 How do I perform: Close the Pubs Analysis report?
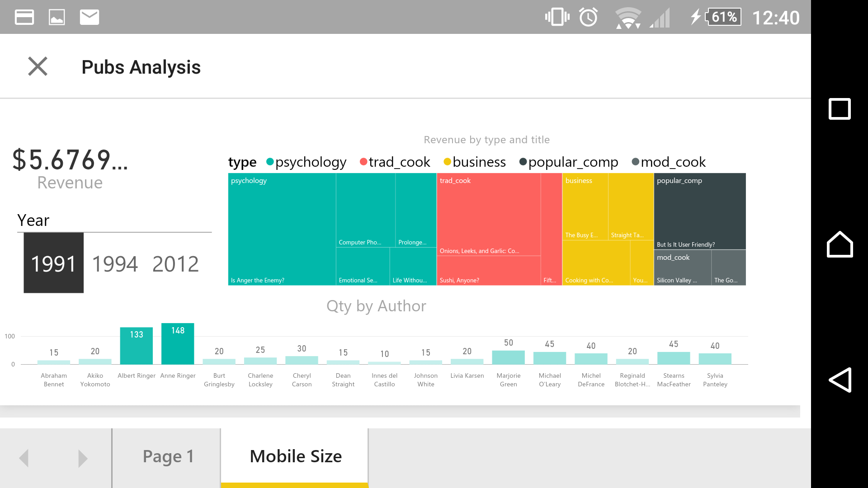pyautogui.click(x=38, y=66)
